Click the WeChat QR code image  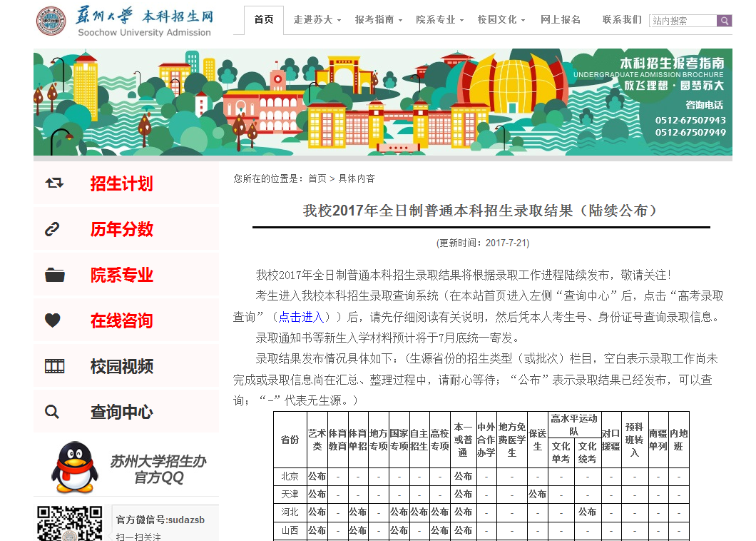(69, 523)
